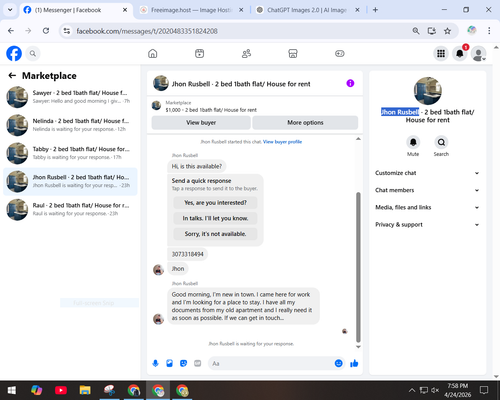The height and width of the screenshot is (400, 500).
Task: Click the 'Hi, is this available?' message
Action: click(197, 166)
